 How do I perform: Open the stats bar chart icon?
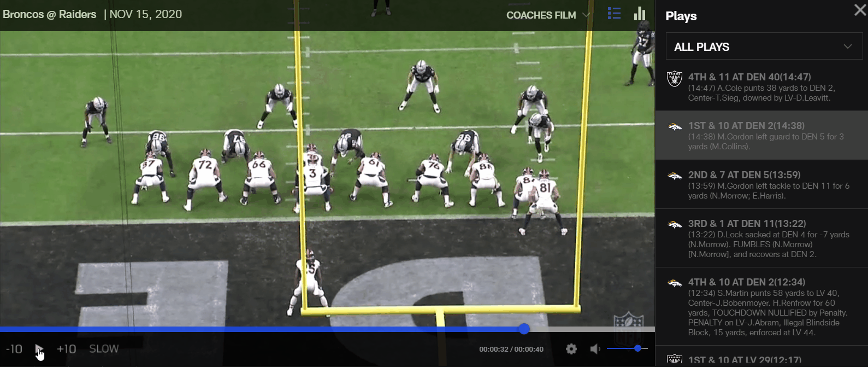coord(640,14)
